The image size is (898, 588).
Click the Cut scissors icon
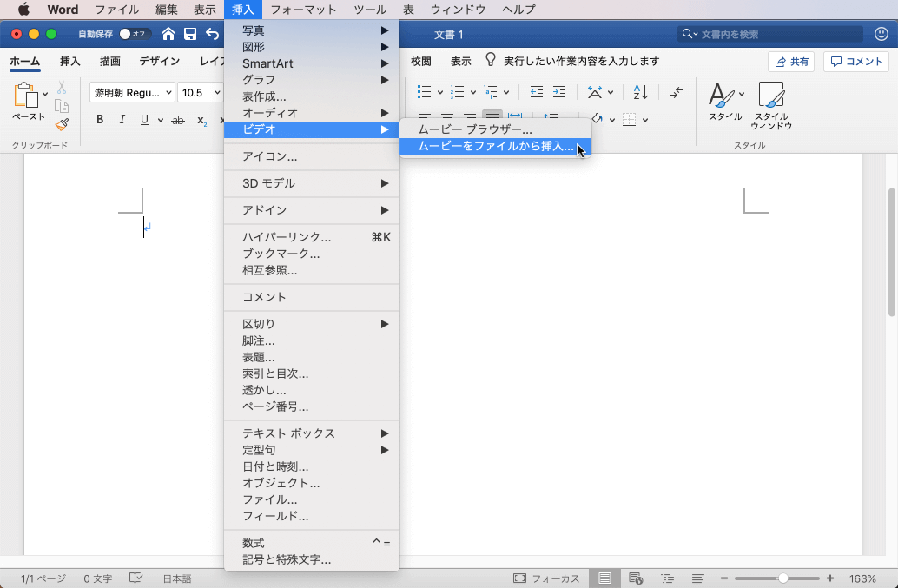pos(62,88)
